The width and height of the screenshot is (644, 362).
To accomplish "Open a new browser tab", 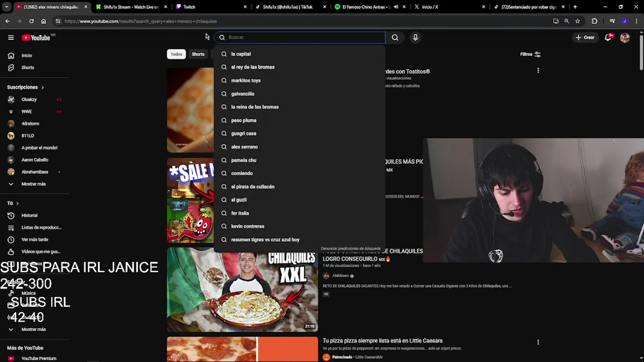I will (575, 7).
